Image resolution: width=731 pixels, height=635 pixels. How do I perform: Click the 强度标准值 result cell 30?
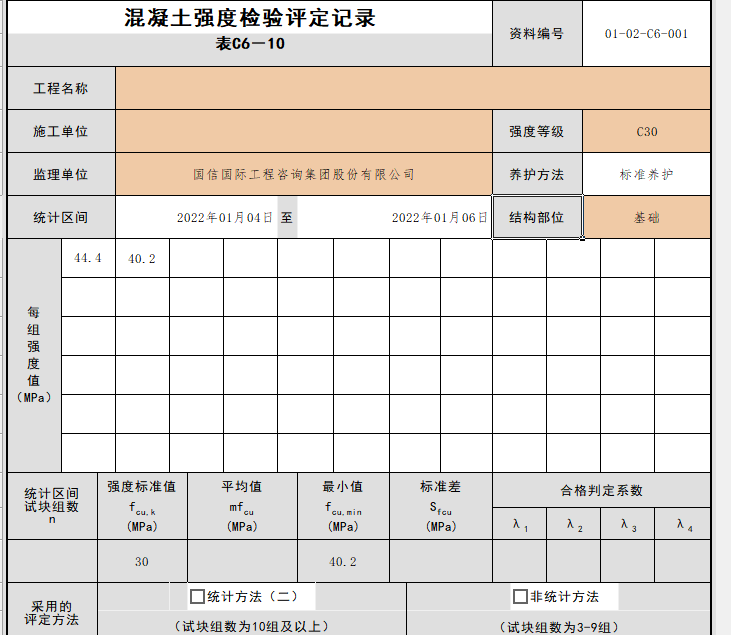[x=142, y=561]
